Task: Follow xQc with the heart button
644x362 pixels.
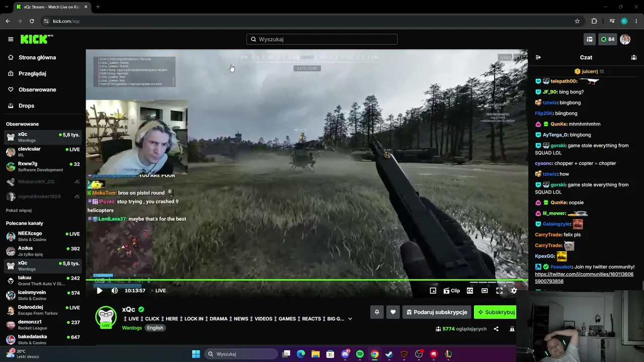Action: coord(393,312)
